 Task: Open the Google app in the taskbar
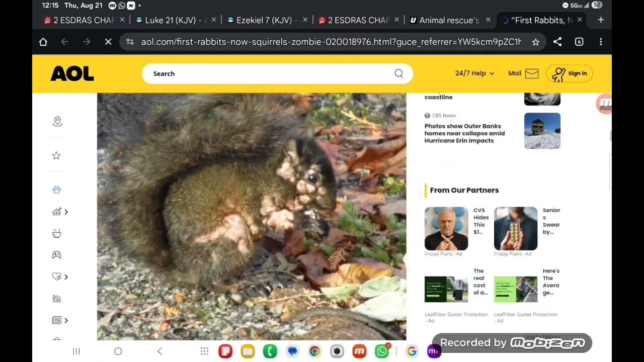click(412, 351)
